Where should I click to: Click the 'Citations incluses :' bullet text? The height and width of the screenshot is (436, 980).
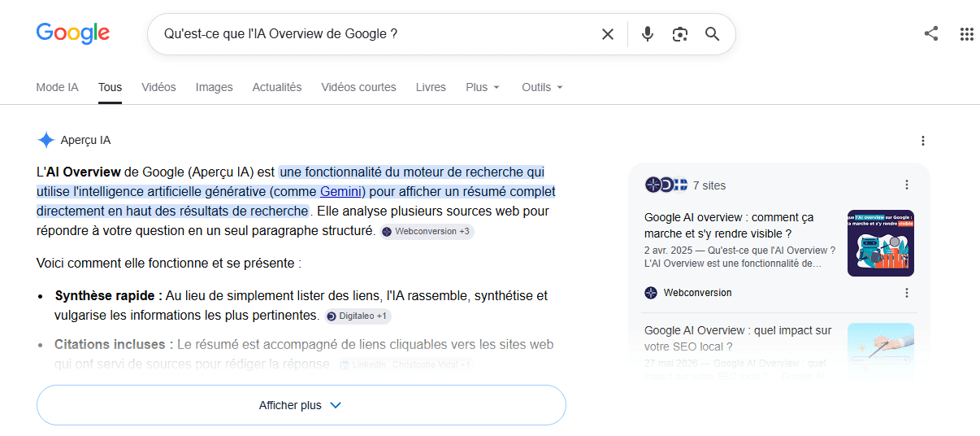point(114,345)
